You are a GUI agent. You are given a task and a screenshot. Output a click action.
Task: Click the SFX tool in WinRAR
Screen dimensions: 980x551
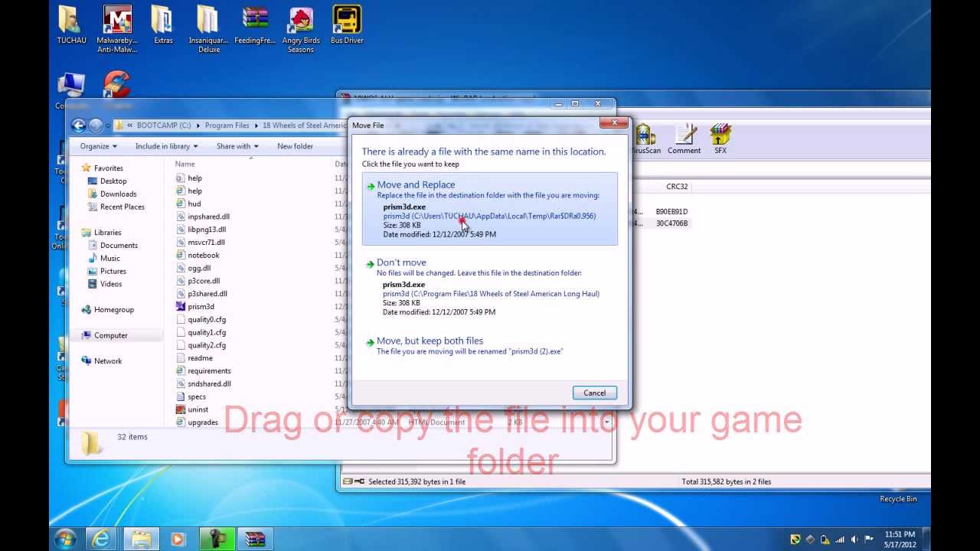(x=720, y=139)
